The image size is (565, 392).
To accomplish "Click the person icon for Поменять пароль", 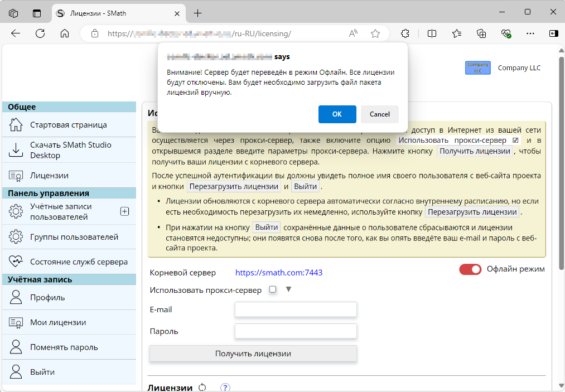I will [16, 347].
